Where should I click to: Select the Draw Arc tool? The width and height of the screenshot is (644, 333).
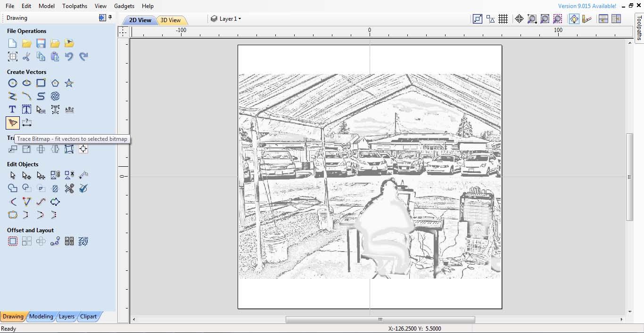click(27, 96)
